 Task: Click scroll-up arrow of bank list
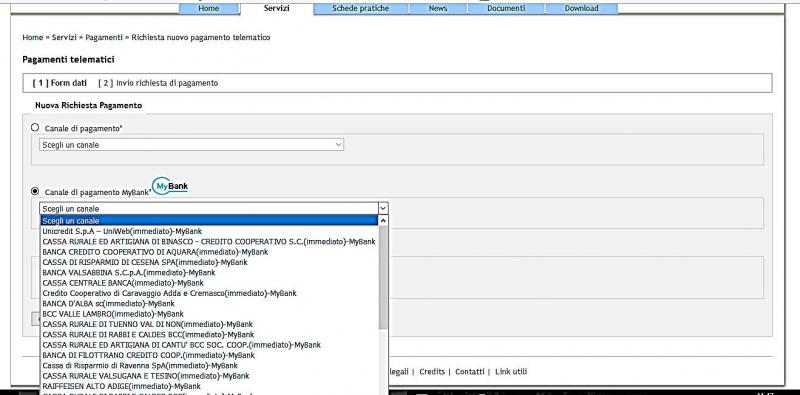pos(383,220)
